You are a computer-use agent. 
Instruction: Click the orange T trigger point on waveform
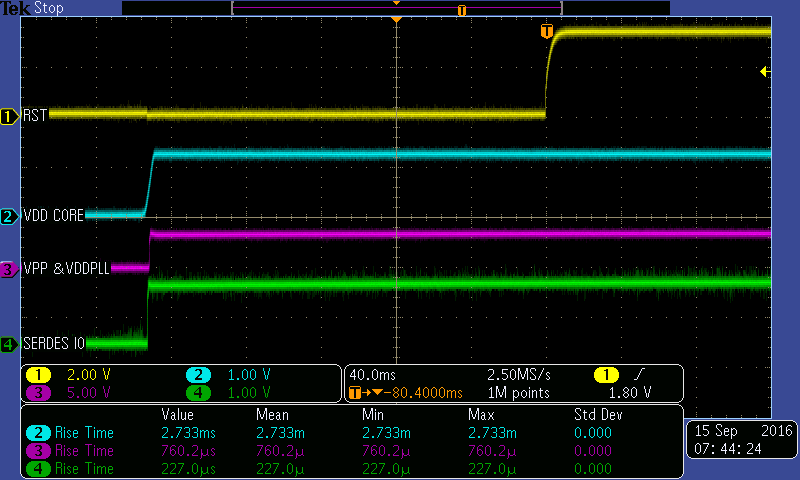546,32
